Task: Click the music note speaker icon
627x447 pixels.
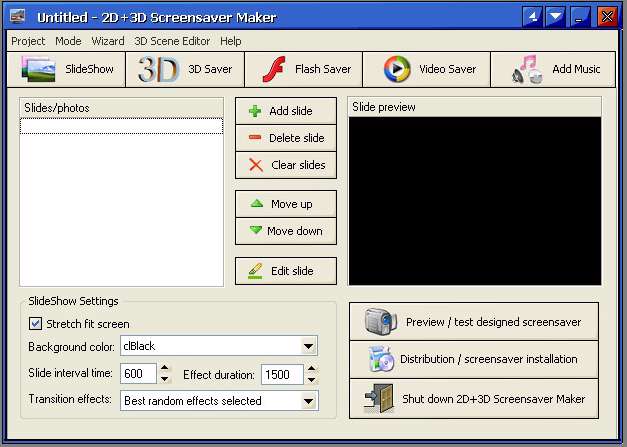Action: 527,70
